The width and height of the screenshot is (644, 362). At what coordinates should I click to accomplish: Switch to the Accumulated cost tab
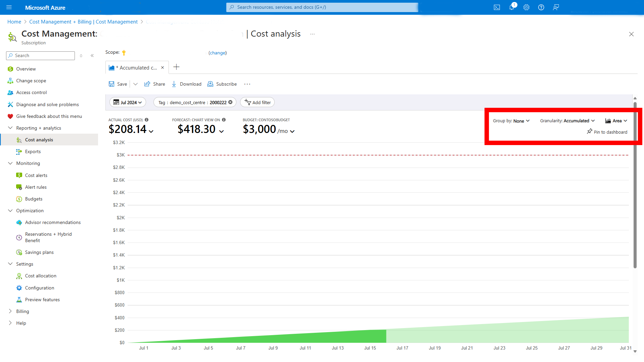tap(136, 67)
